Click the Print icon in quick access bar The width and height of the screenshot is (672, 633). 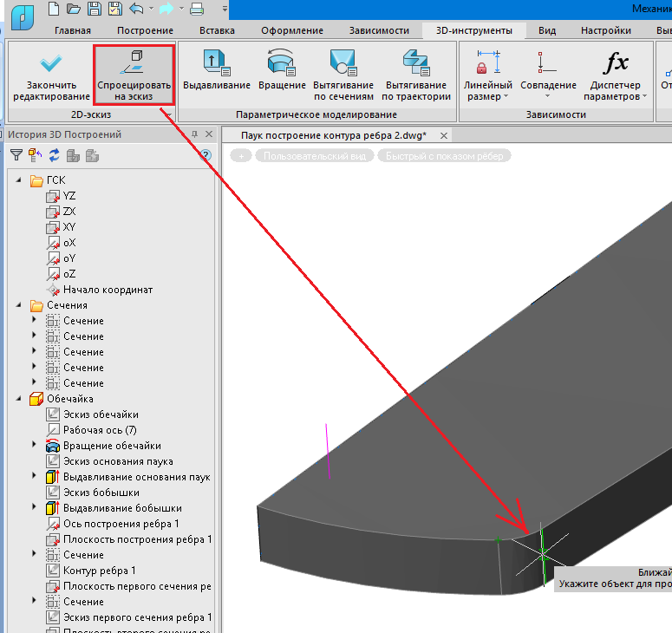(197, 10)
